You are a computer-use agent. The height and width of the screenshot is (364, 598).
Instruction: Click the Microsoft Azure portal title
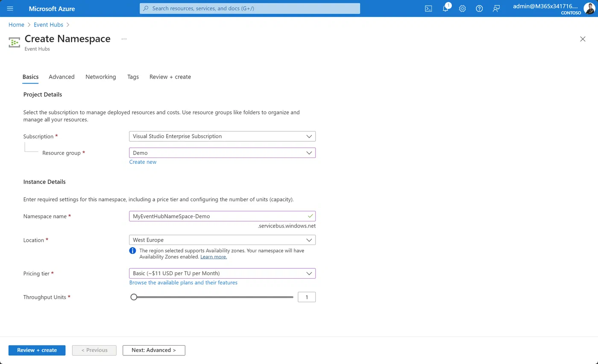pos(52,9)
